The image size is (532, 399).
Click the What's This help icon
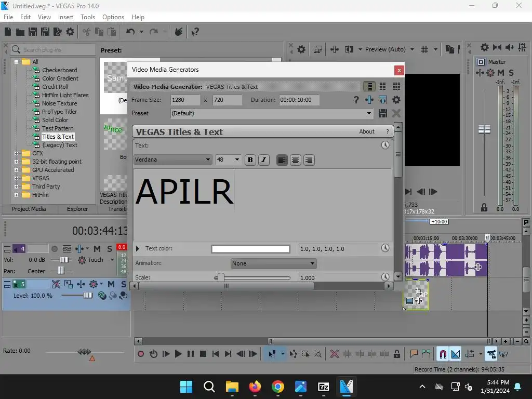click(195, 32)
